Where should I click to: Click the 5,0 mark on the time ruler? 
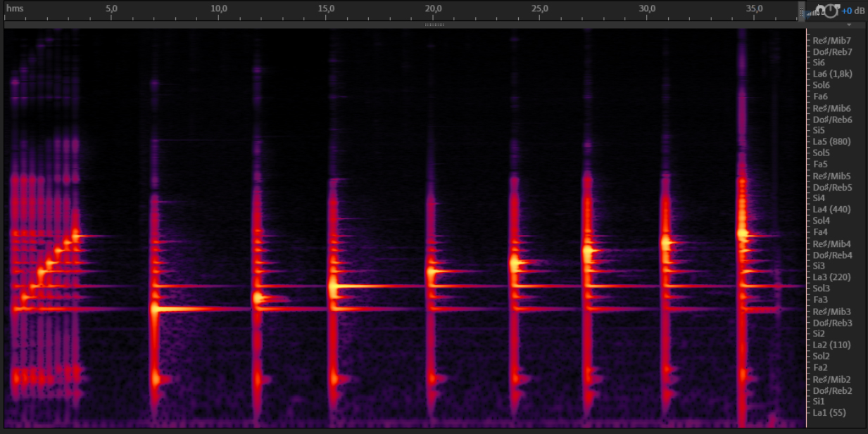tap(111, 8)
